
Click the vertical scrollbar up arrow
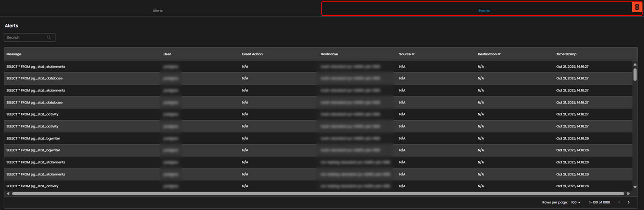coord(635,64)
